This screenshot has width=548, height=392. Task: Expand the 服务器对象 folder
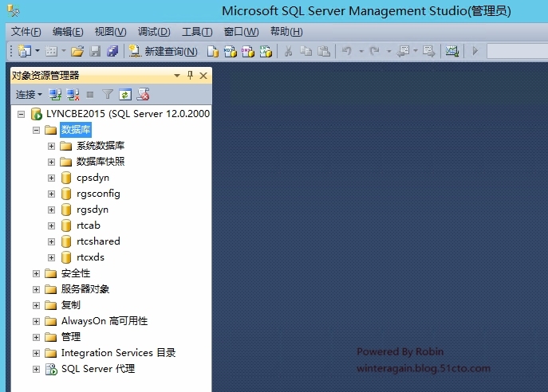[x=36, y=289]
